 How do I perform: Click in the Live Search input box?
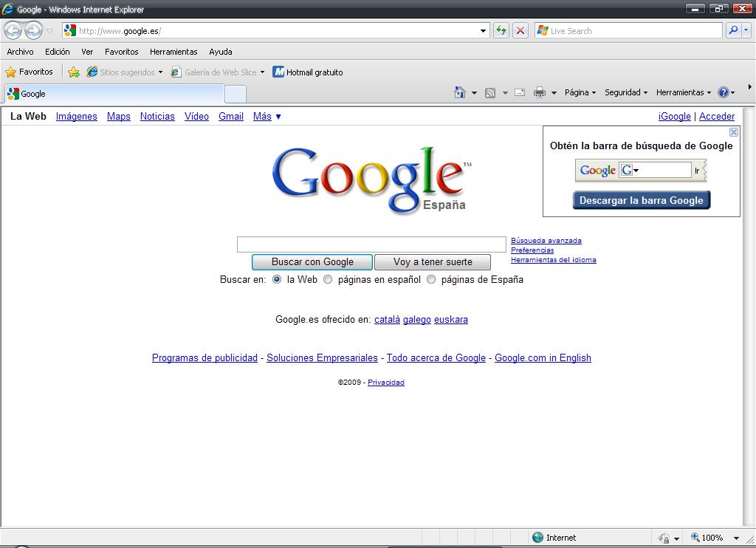coord(629,31)
